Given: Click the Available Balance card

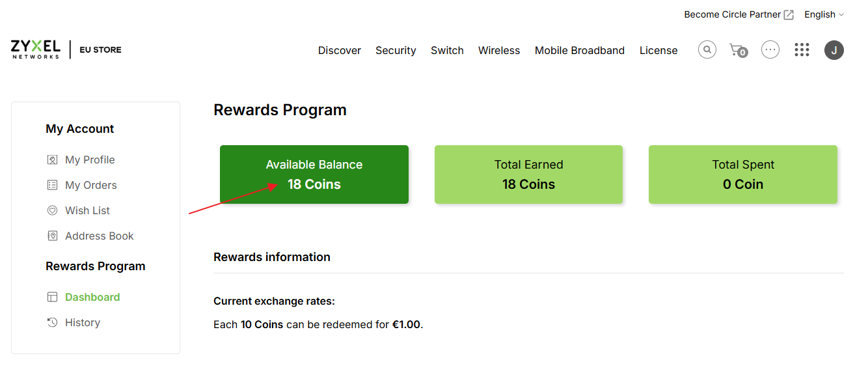Looking at the screenshot, I should click(x=314, y=174).
